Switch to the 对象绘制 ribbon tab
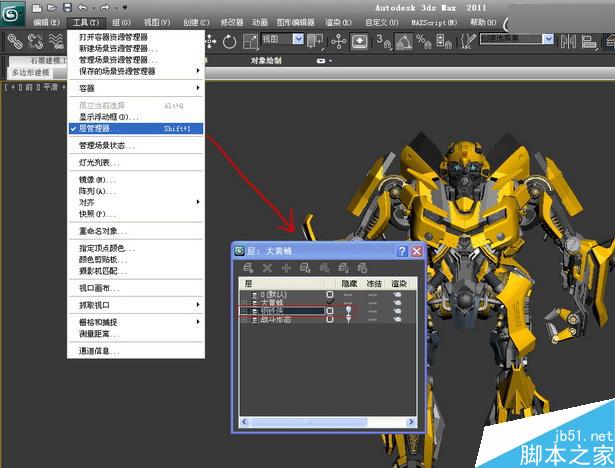Viewport: 615px width, 468px height. (266, 60)
